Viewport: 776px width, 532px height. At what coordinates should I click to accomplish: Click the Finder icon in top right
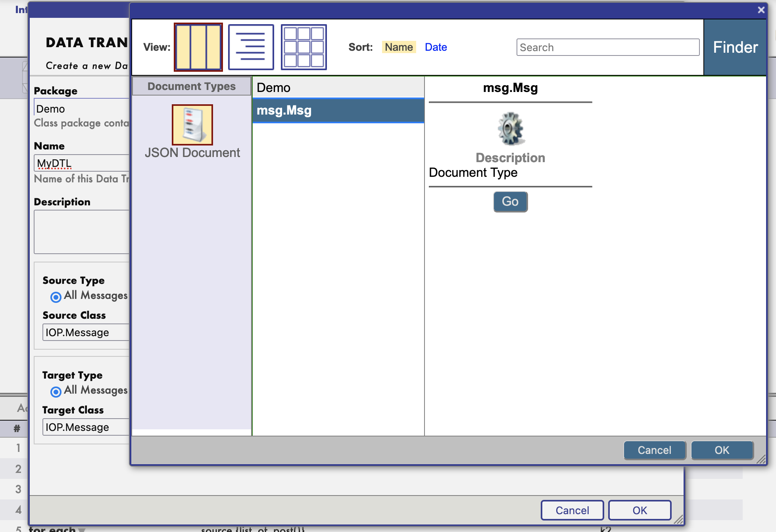(735, 47)
